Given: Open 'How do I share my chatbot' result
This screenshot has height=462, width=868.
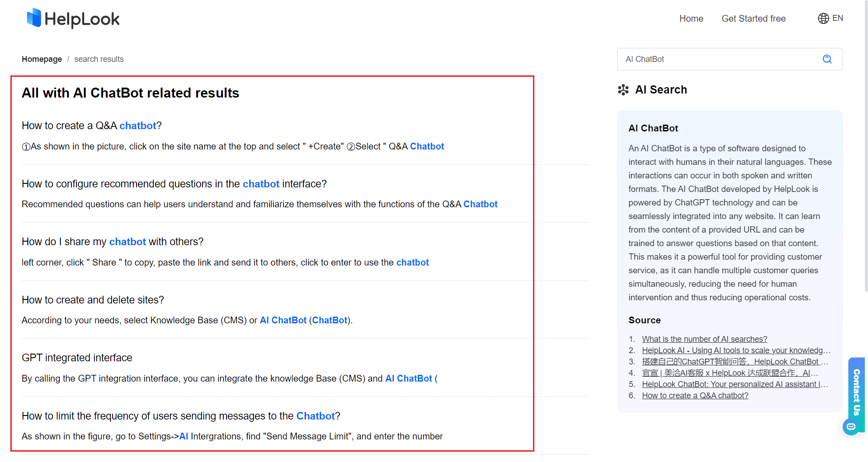Looking at the screenshot, I should coord(113,242).
